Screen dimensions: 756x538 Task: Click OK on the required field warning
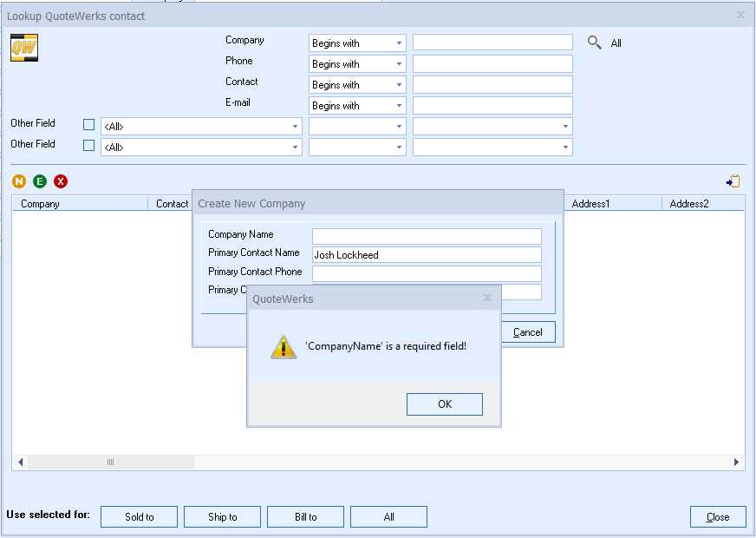click(x=445, y=403)
